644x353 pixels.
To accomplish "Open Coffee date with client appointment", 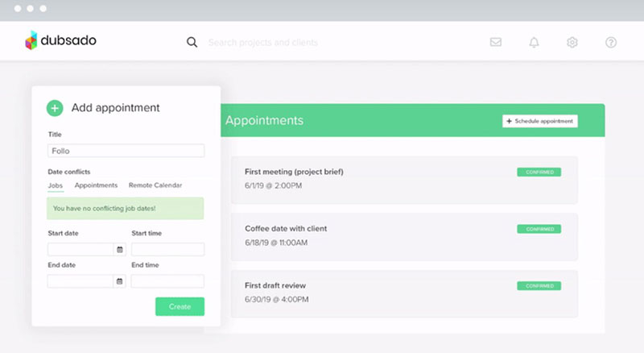I will [x=404, y=237].
